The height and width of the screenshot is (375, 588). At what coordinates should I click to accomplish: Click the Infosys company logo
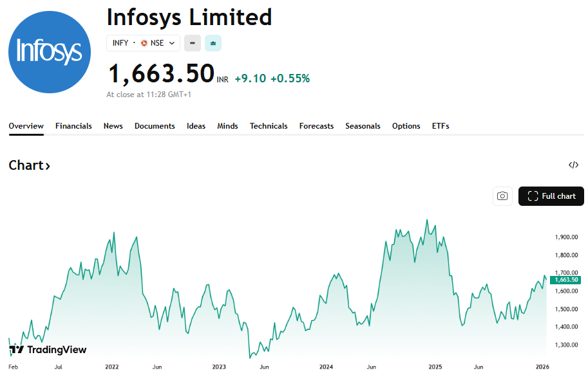click(50, 52)
